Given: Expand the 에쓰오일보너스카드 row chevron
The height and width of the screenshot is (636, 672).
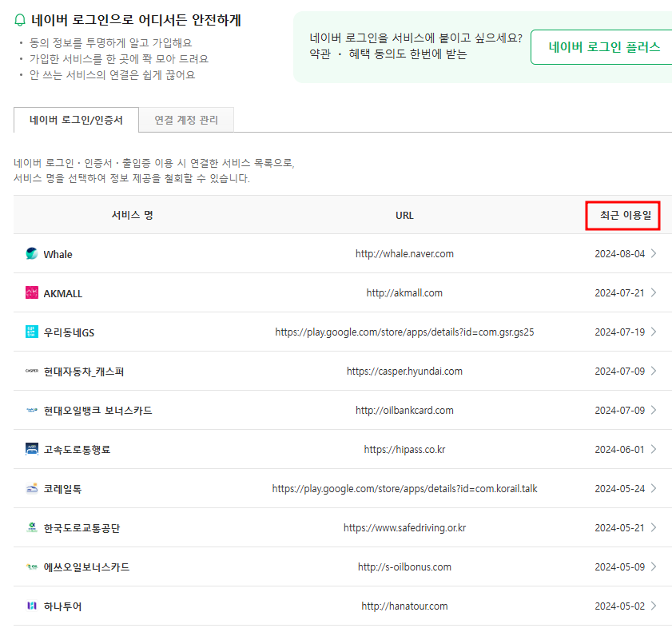Looking at the screenshot, I should pos(654,566).
